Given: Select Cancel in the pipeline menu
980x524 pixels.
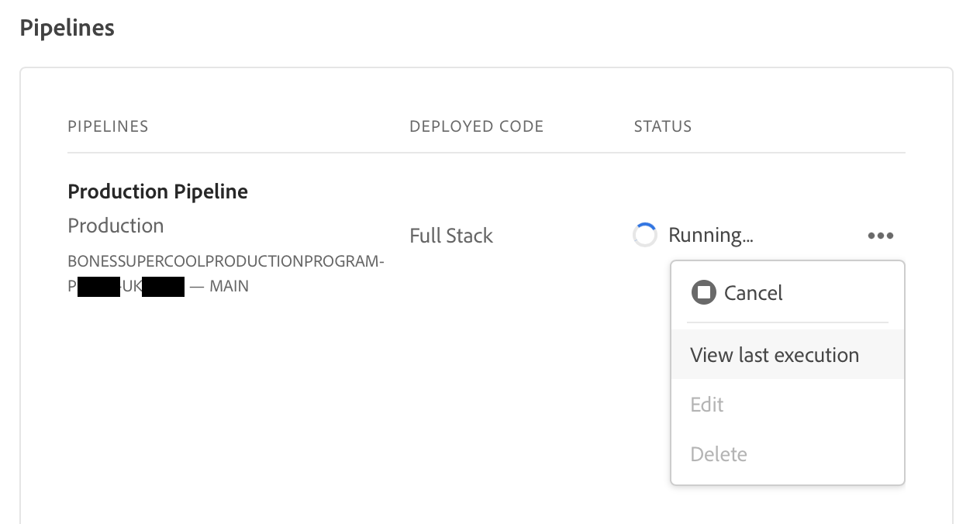Looking at the screenshot, I should pos(753,293).
